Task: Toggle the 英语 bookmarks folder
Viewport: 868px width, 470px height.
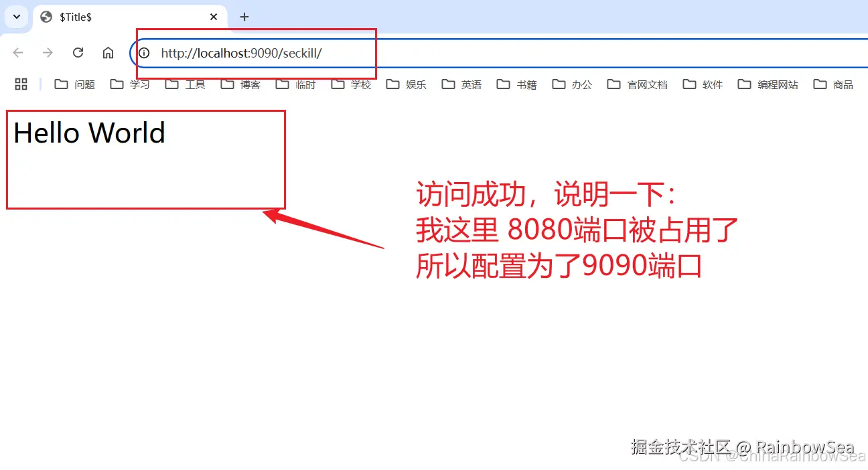Action: tap(471, 84)
